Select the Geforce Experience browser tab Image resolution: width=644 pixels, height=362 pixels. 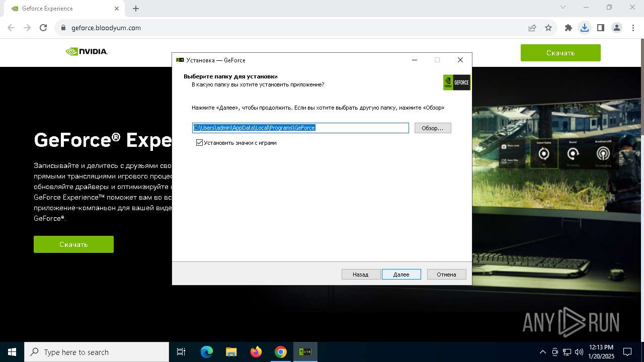[x=64, y=9]
